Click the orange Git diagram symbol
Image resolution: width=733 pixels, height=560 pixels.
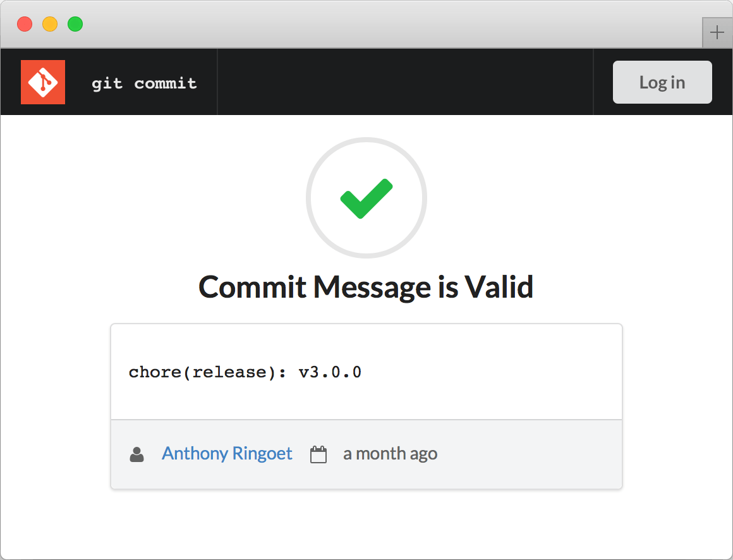(43, 82)
